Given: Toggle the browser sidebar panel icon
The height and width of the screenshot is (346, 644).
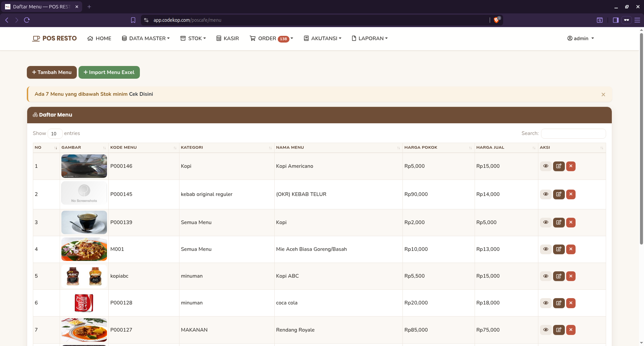Looking at the screenshot, I should (615, 20).
